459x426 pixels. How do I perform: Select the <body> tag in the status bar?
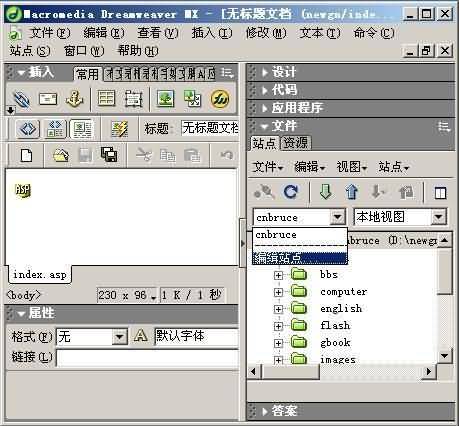pyautogui.click(x=24, y=295)
